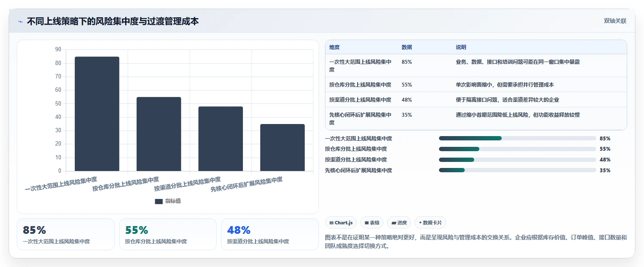
Task: Click the 55 bar for 按仓库分批上线
Action: pyautogui.click(x=159, y=134)
